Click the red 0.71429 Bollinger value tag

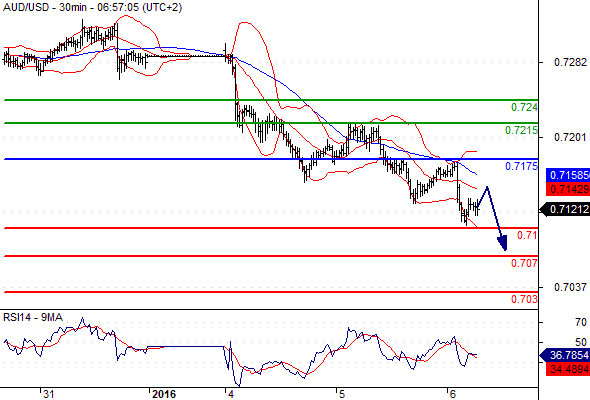[x=568, y=189]
